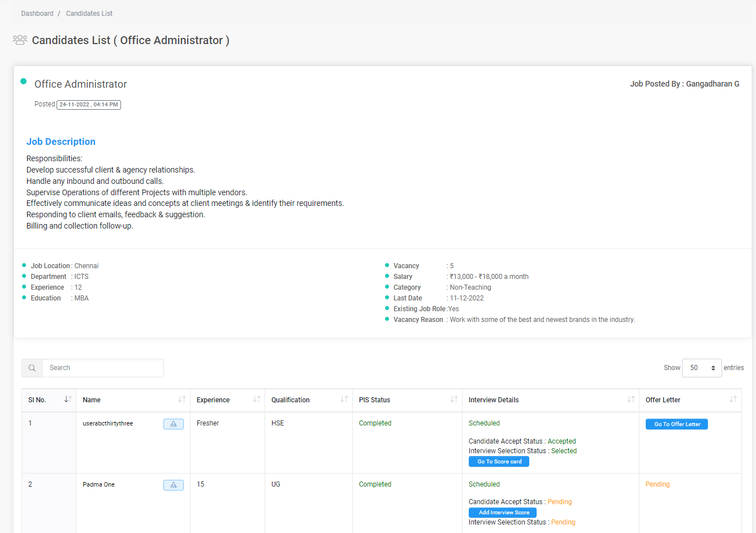This screenshot has height=533, width=756.
Task: Click Add Interview Score button
Action: (503, 513)
